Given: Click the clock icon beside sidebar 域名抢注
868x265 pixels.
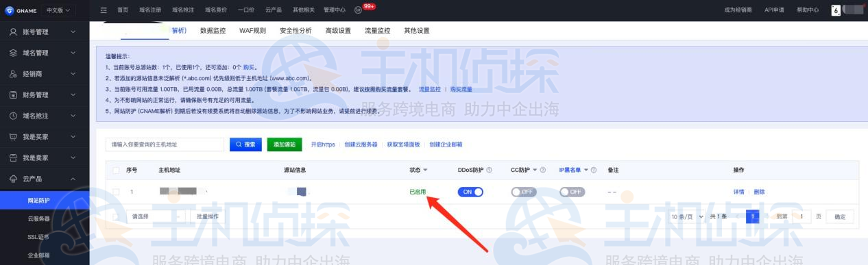Looking at the screenshot, I should pos(12,116).
